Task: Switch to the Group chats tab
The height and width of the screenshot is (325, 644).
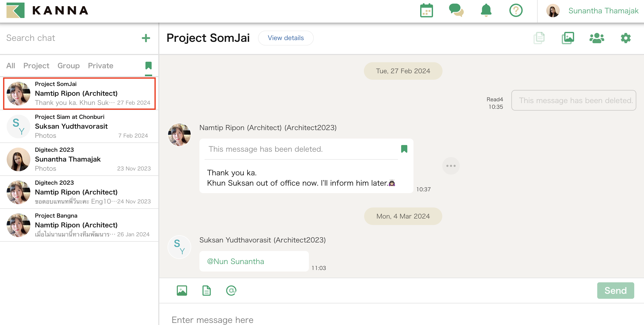Action: pos(68,66)
